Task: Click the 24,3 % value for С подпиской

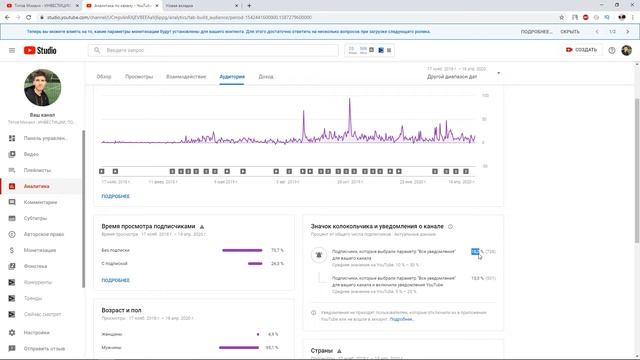Action: pos(277,264)
